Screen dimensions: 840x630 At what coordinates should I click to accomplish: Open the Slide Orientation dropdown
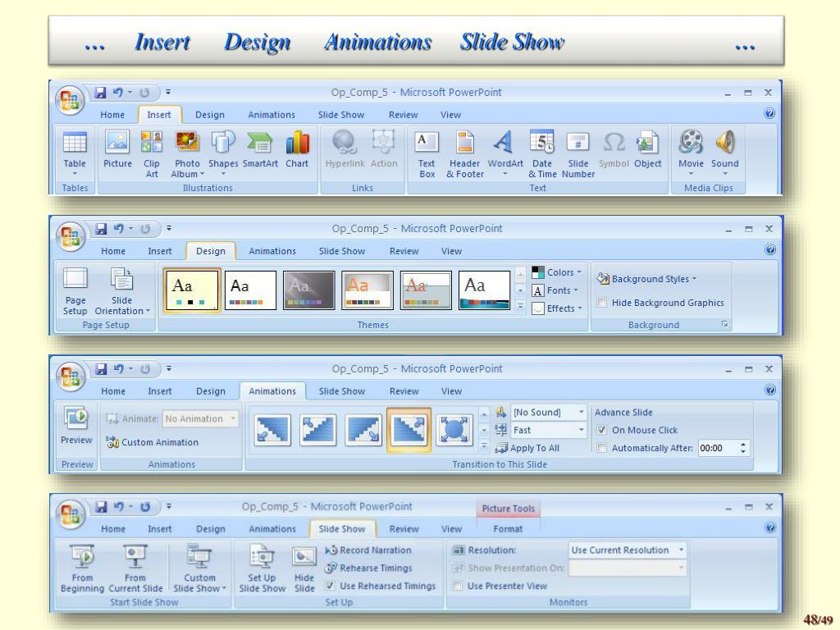[121, 291]
